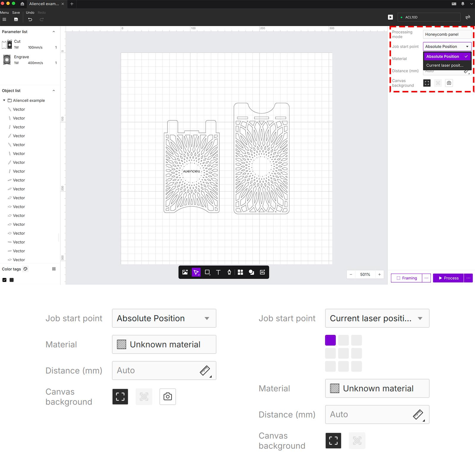Open a new tab with plus button
475x476 pixels.
pyautogui.click(x=72, y=4)
